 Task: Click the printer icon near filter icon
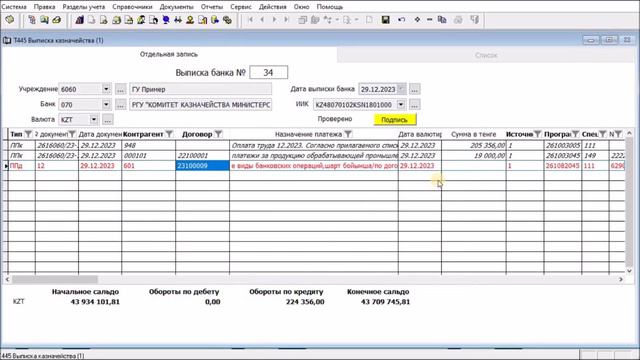(x=458, y=20)
